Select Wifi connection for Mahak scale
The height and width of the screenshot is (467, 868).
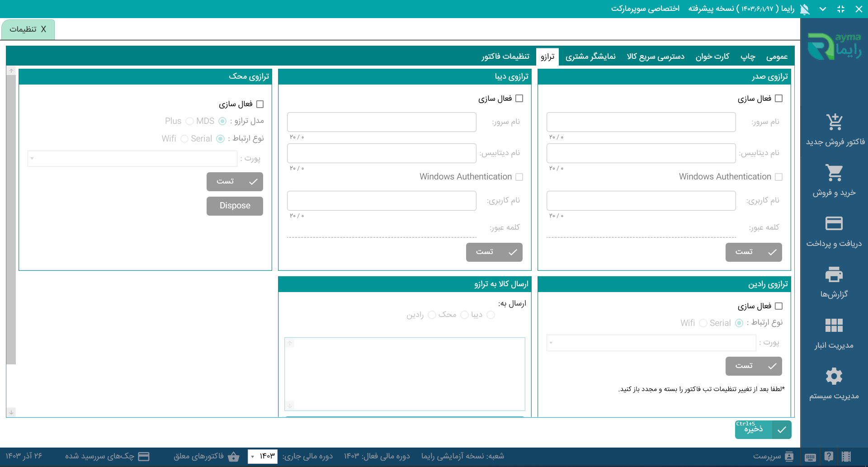pyautogui.click(x=184, y=139)
